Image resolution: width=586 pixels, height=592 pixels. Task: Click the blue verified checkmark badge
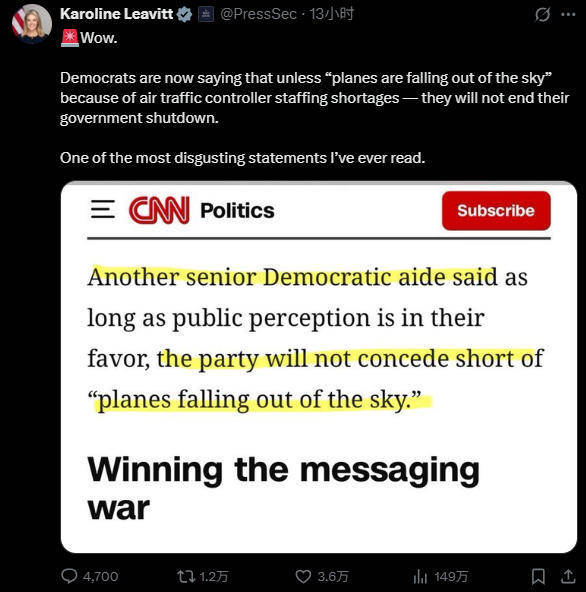(184, 14)
